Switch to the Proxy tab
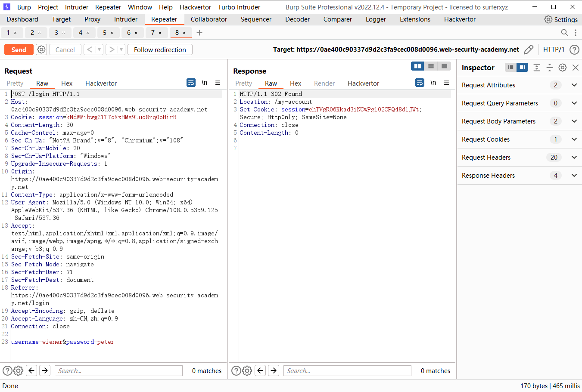 click(x=92, y=19)
